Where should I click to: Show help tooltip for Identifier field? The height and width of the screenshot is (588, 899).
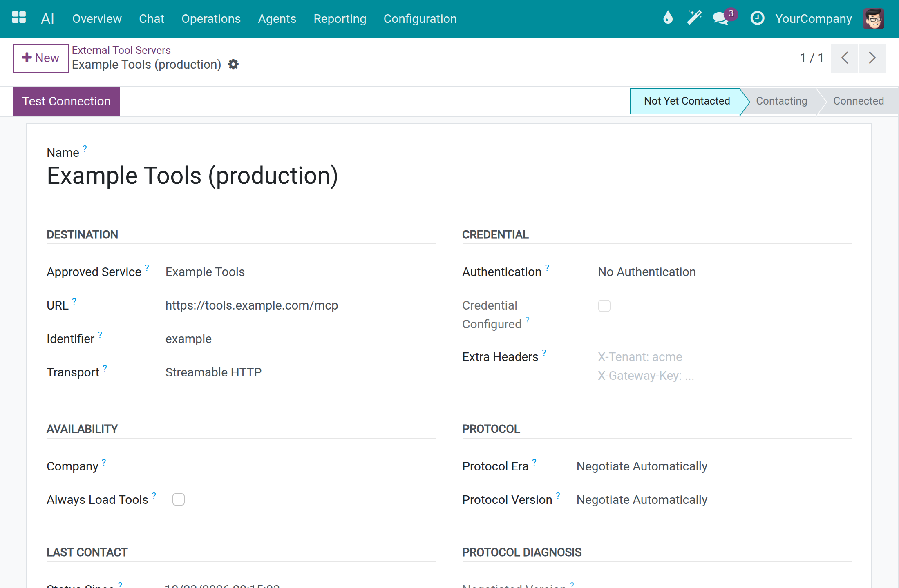pos(100,335)
